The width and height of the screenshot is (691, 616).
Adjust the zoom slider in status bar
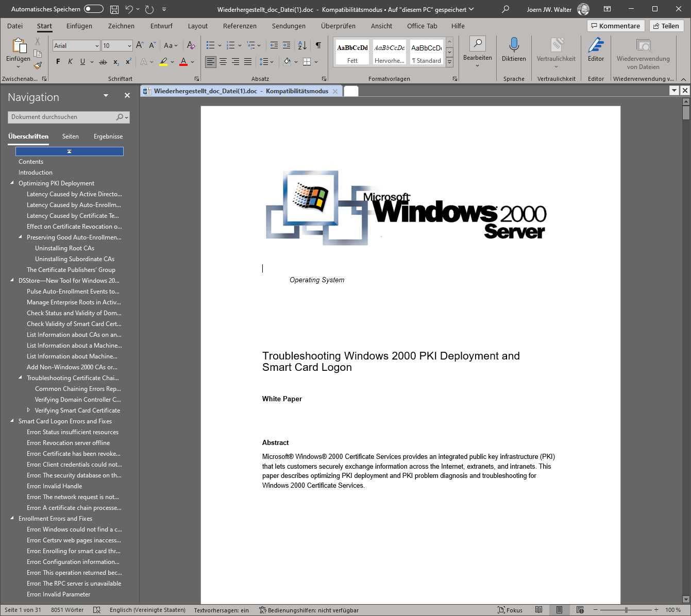pyautogui.click(x=626, y=610)
